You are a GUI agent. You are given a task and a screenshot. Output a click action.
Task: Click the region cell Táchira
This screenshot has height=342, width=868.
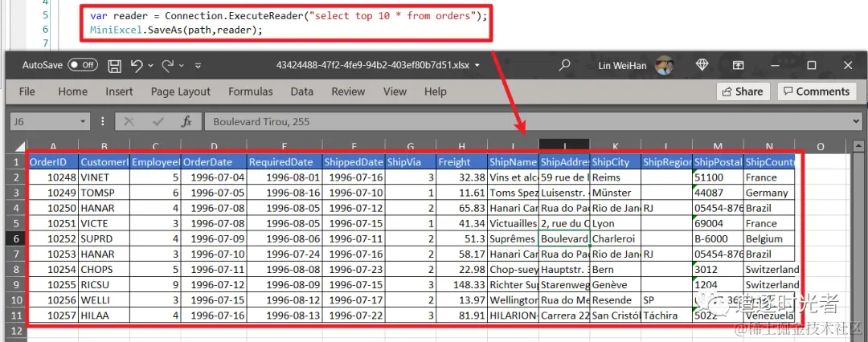(x=666, y=316)
